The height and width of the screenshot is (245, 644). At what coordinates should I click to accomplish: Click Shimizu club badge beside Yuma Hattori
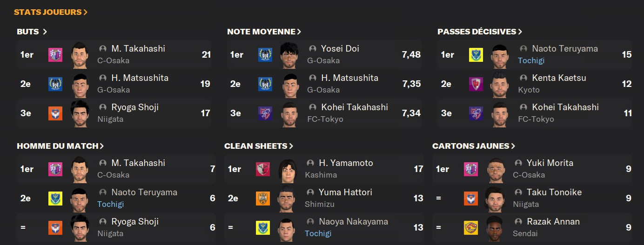pyautogui.click(x=263, y=199)
